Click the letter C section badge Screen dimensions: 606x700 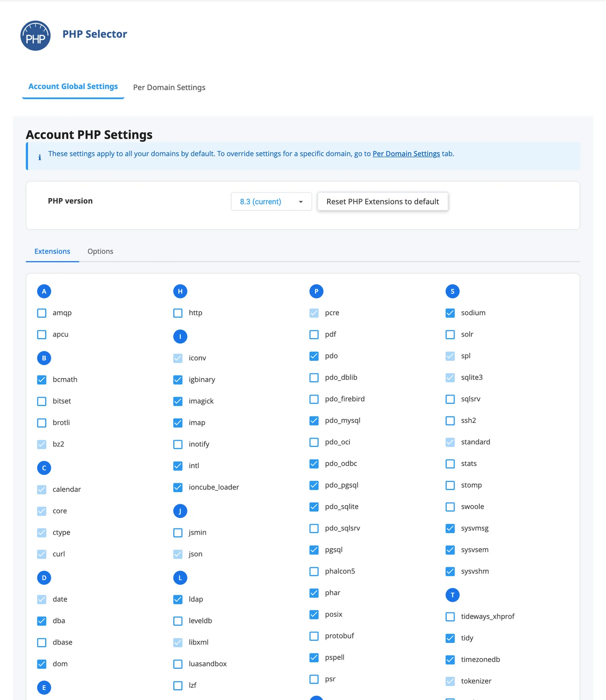pyautogui.click(x=44, y=468)
